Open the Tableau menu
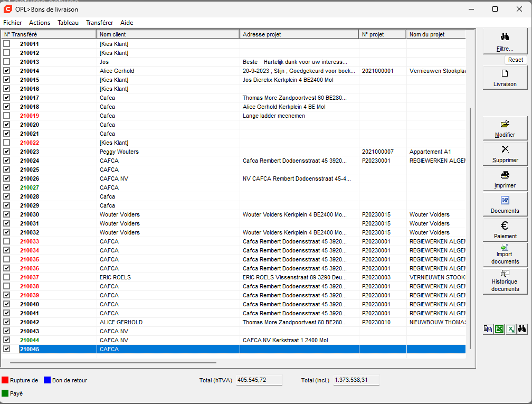 pyautogui.click(x=68, y=22)
